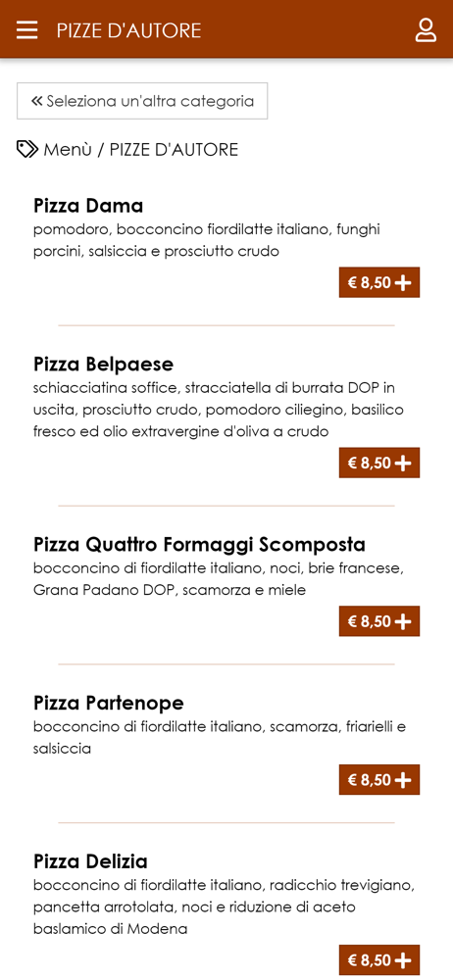
Task: Open the hamburger menu
Action: 26,29
